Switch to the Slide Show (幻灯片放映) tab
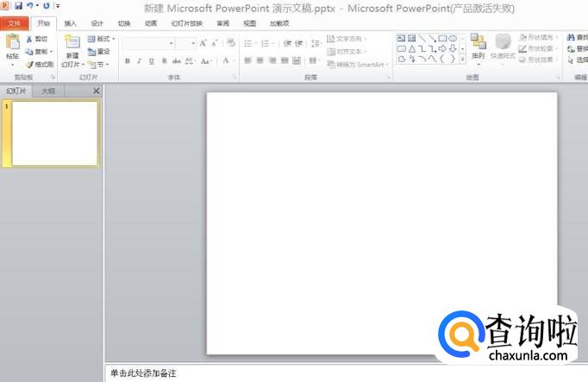 (x=186, y=23)
